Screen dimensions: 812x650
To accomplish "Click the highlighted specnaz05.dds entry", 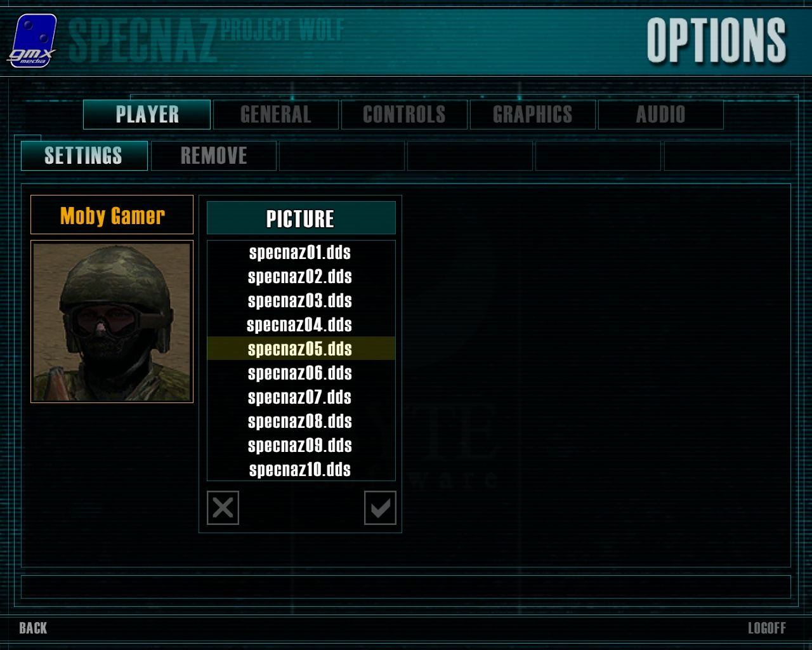I will (301, 348).
